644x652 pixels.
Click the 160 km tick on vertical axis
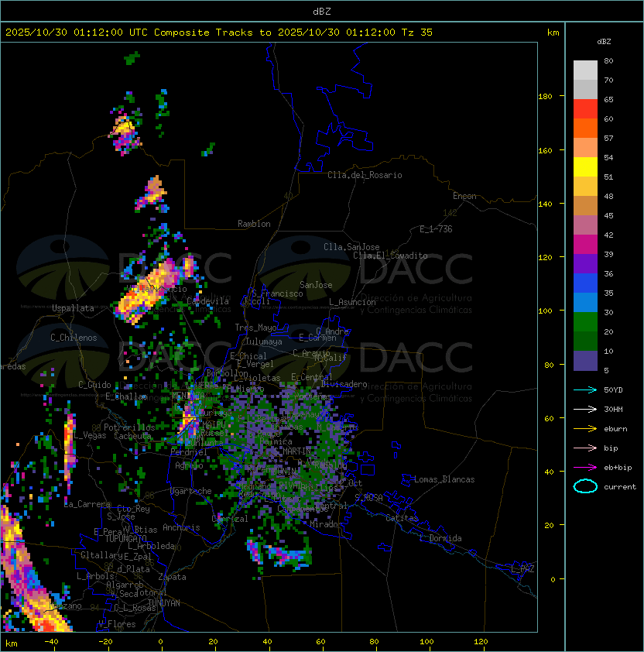(545, 150)
